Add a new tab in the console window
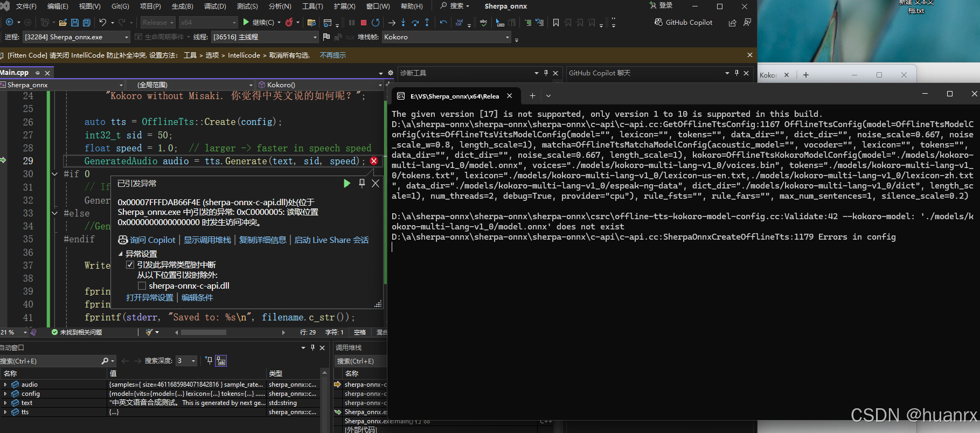980x433 pixels. 532,96
